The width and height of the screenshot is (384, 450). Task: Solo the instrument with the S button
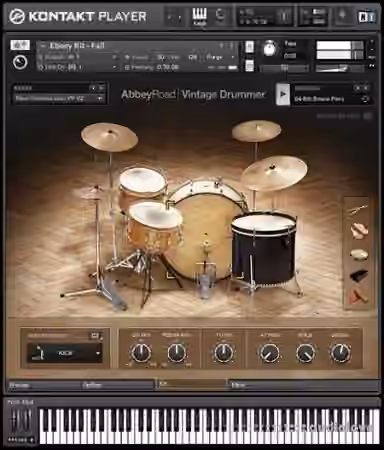249,47
